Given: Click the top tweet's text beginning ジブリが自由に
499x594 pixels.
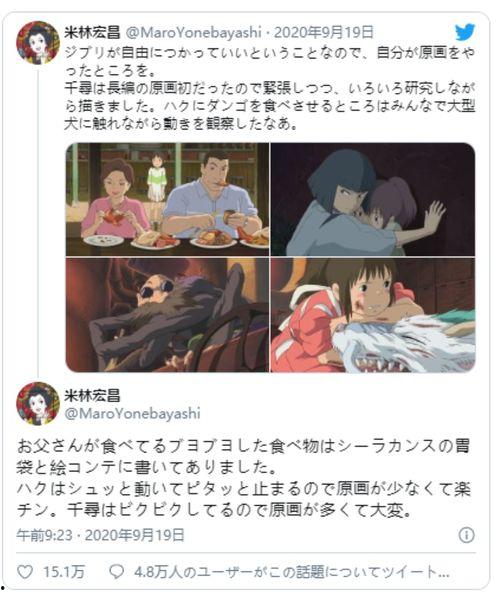Looking at the screenshot, I should (269, 88).
